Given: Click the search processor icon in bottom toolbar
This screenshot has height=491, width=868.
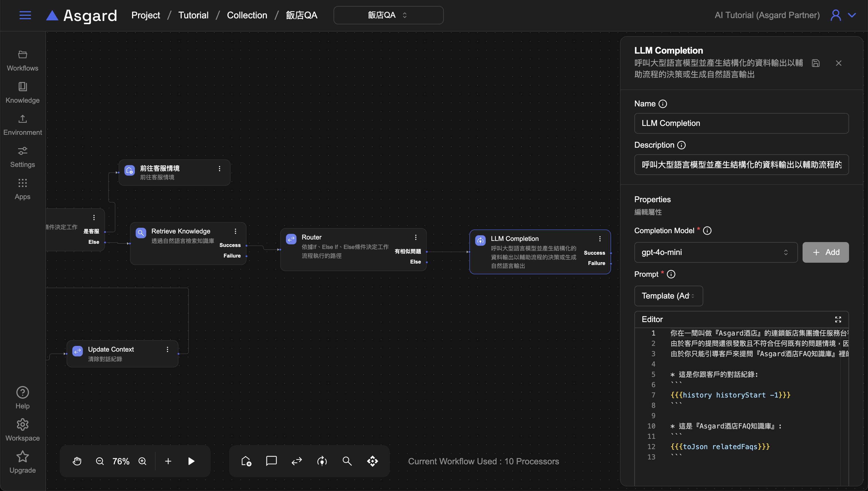Looking at the screenshot, I should [347, 461].
